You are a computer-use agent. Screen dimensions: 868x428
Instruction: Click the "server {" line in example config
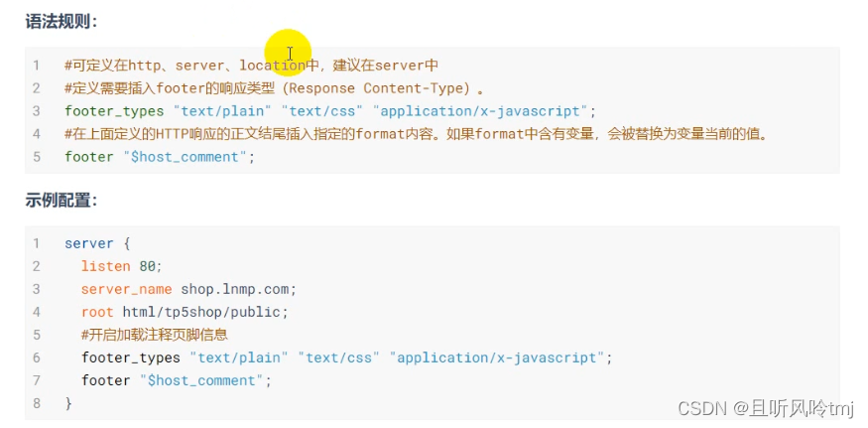point(97,243)
